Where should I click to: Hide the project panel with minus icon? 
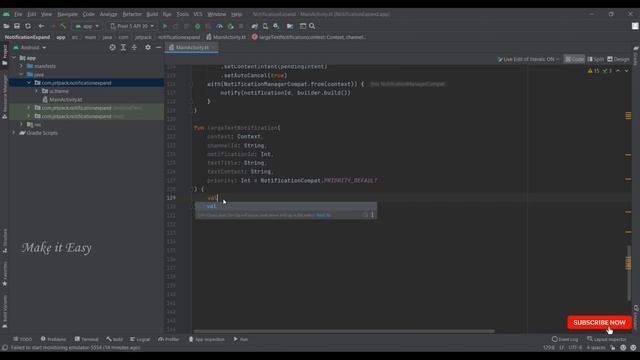coord(158,47)
